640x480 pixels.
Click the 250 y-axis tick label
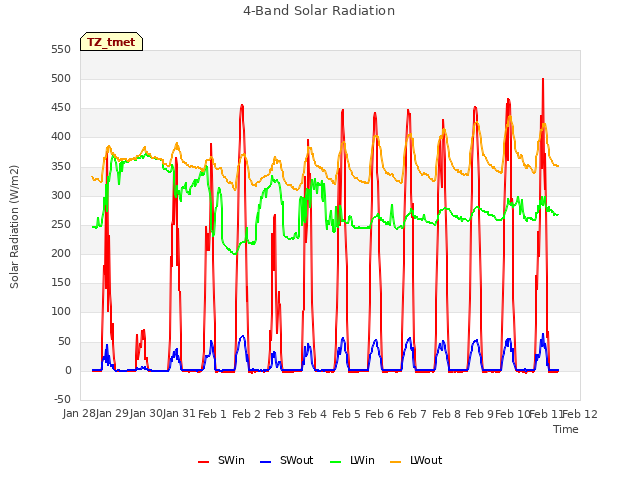coord(61,224)
